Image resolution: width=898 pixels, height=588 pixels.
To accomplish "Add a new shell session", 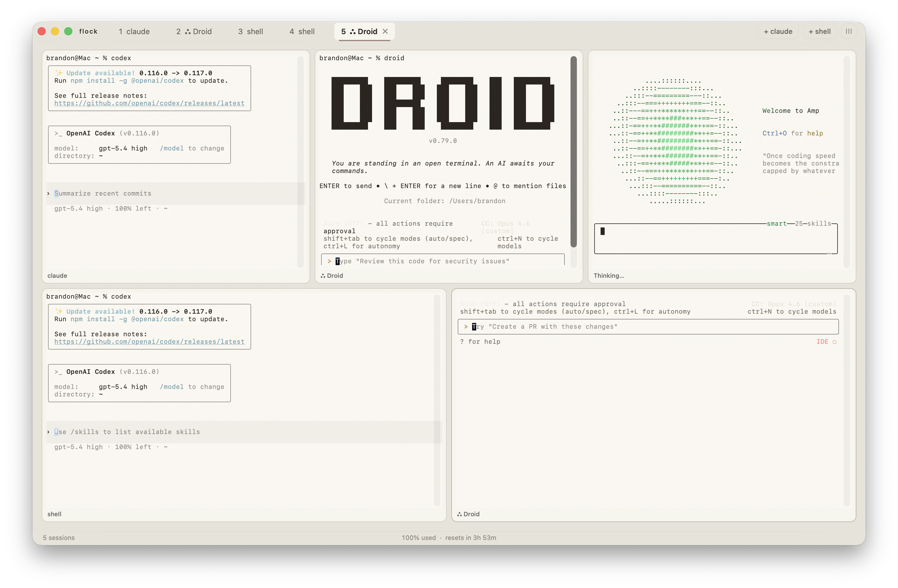I will (820, 31).
